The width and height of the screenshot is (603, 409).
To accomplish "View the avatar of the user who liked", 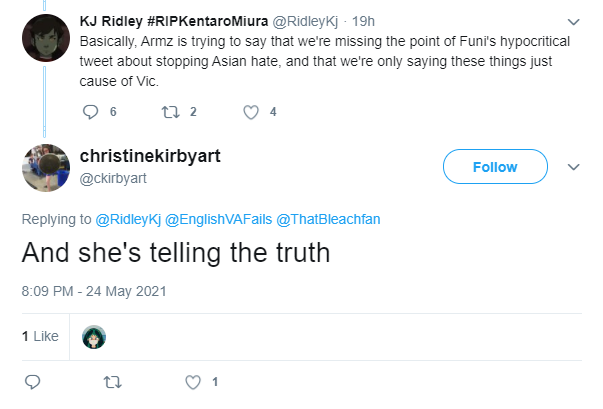I will 94,337.
